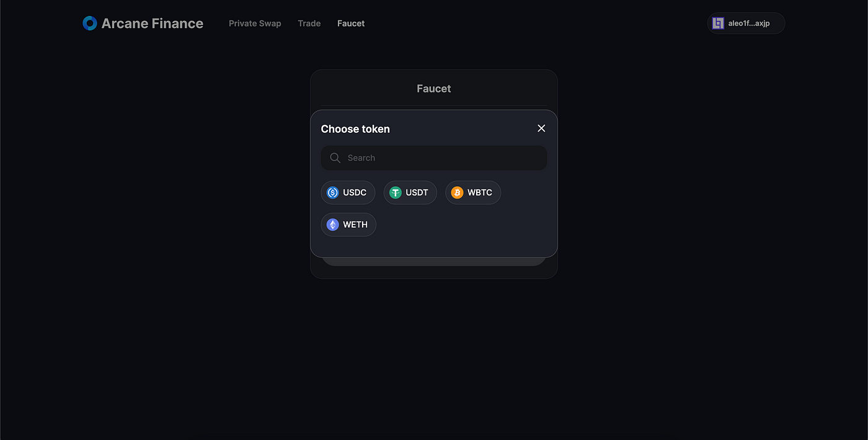Select USDT from the token list

410,192
